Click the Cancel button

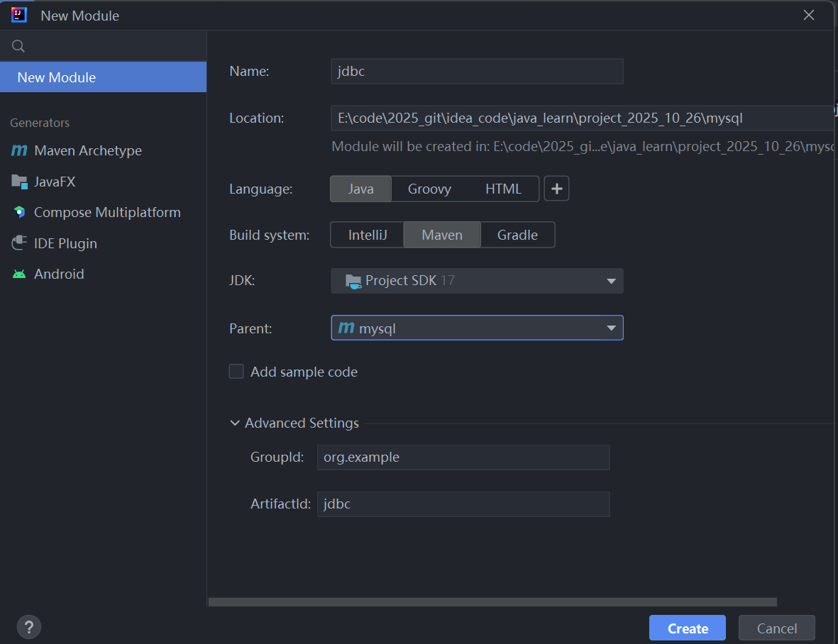point(776,628)
